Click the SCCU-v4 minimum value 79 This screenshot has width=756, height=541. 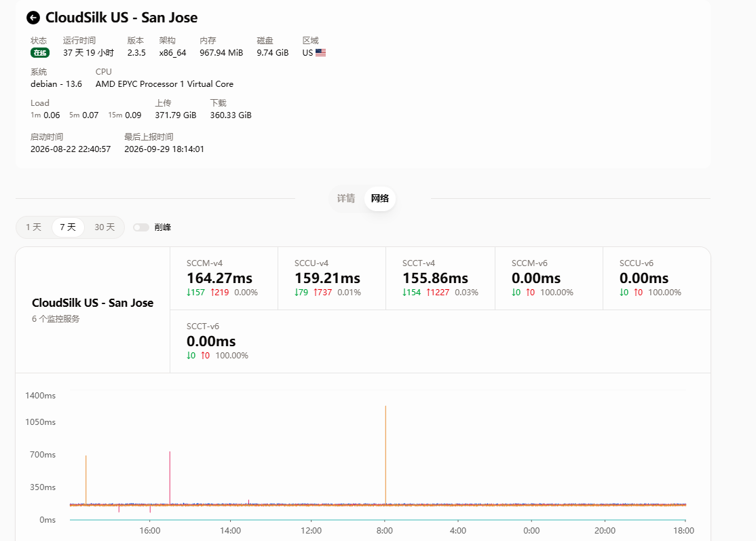point(301,292)
